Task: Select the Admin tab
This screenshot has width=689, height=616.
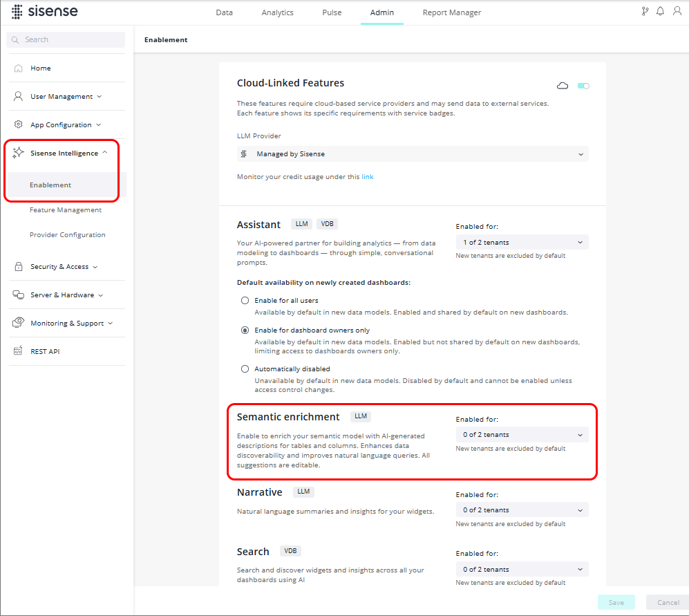Action: [x=382, y=12]
